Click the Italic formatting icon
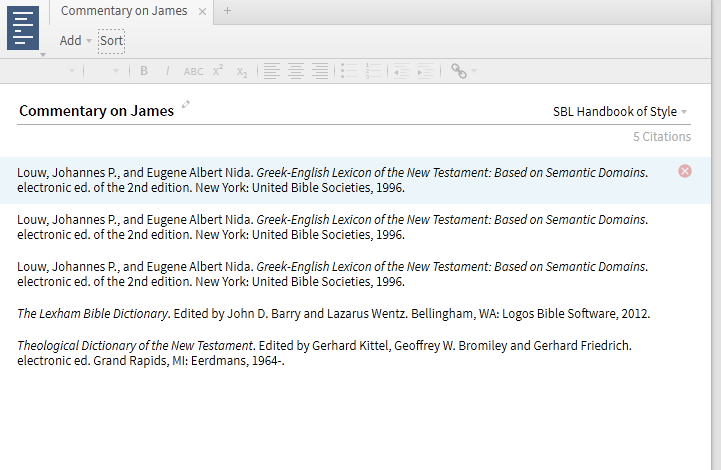 (x=167, y=71)
